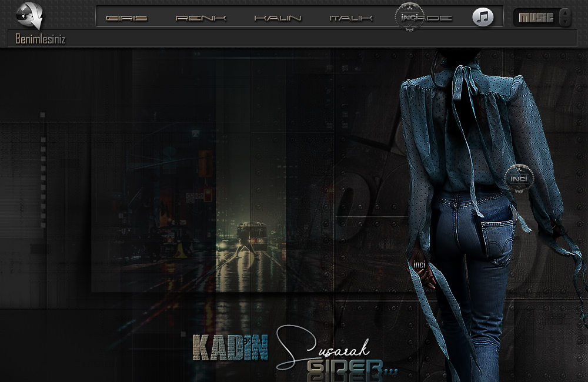Viewport: 588px width, 382px height.
Task: Click the vertical dotted slider on left
Action: 42,176
